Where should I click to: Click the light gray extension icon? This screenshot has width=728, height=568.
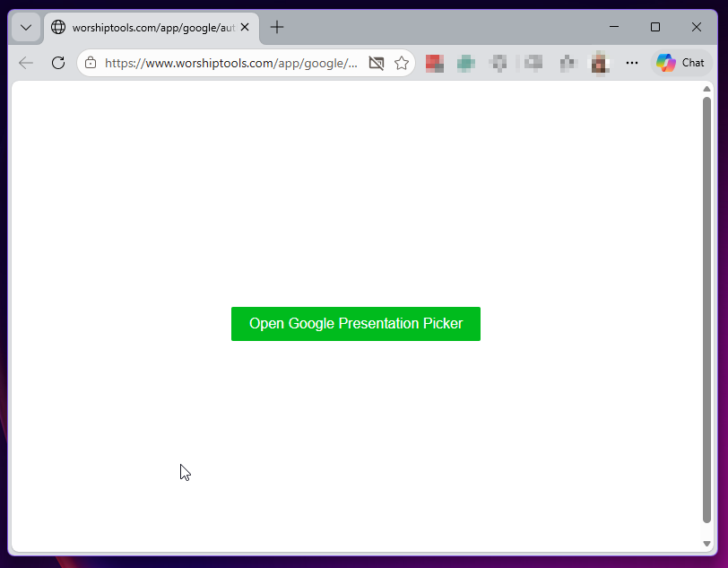[x=533, y=62]
